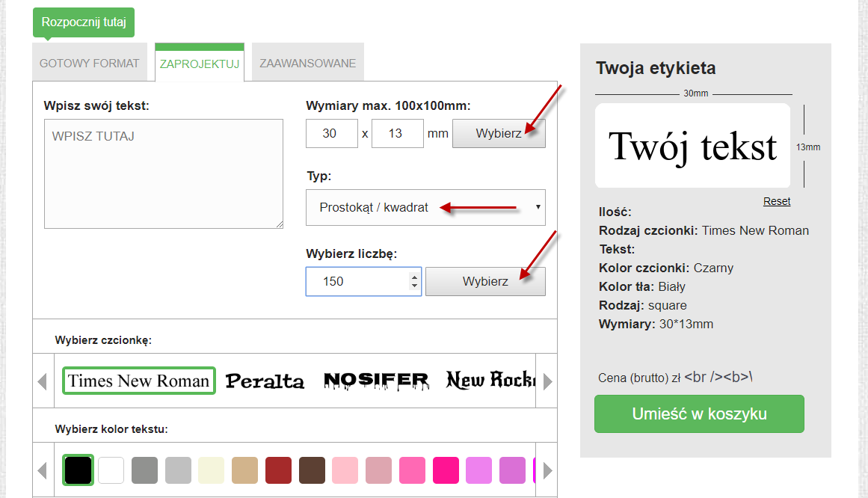Click the Rodzaj: square line
Image resolution: width=868 pixels, height=498 pixels.
tap(643, 306)
